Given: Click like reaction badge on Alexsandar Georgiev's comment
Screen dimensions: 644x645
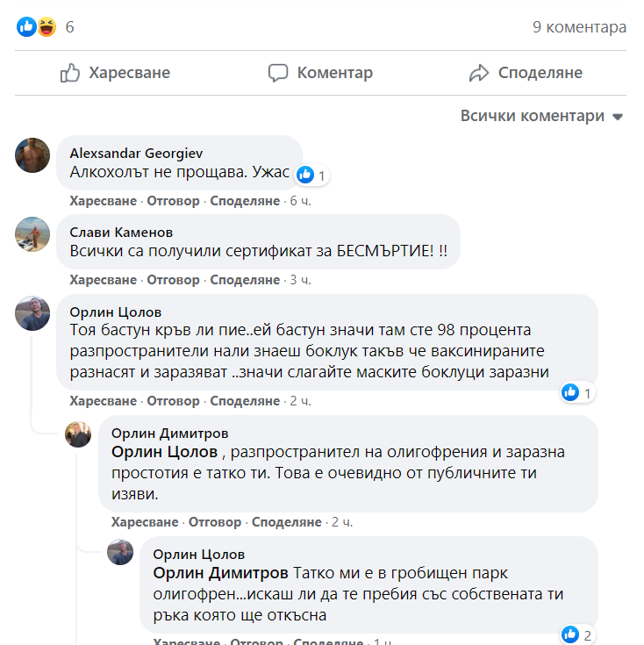Looking at the screenshot, I should tap(305, 175).
